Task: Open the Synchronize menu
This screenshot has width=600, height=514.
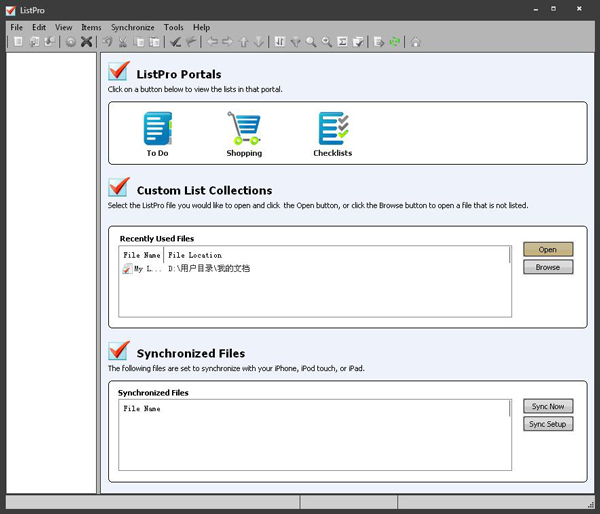Action: (133, 27)
